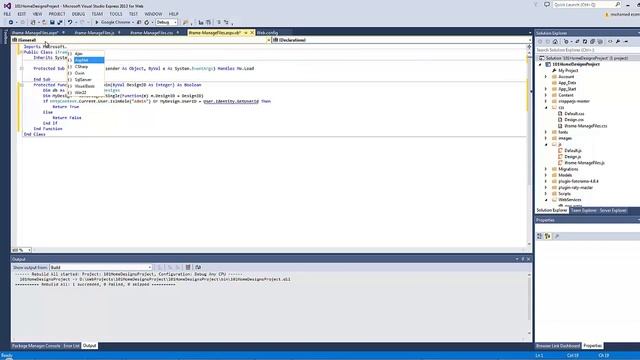Expand the App_Start folder
Image resolution: width=640 pixels, height=360 pixels.
coord(546,89)
